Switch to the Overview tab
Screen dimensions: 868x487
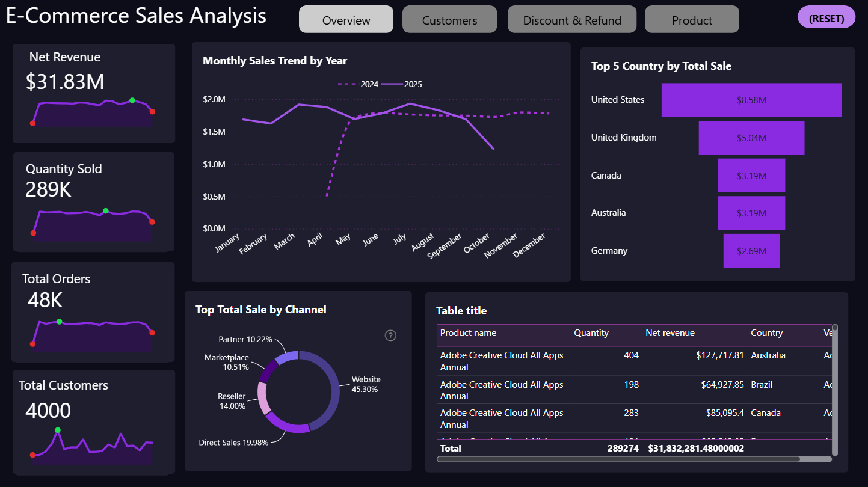(x=346, y=20)
